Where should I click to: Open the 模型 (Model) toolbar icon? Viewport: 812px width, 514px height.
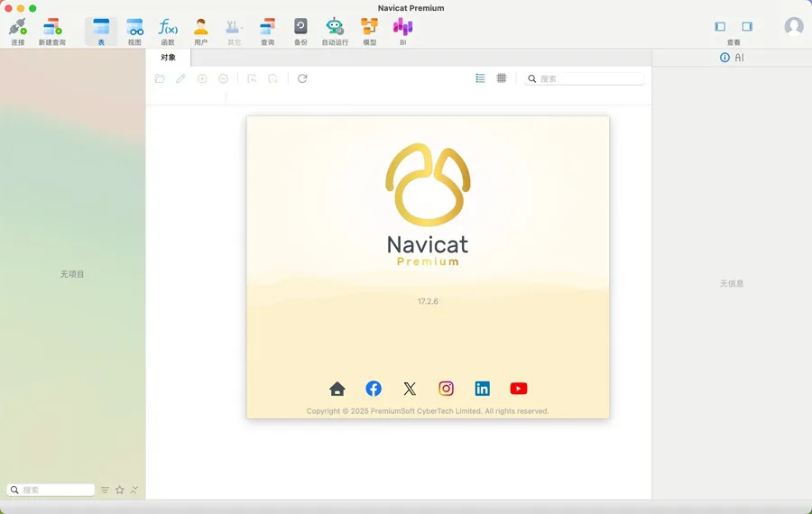369,27
